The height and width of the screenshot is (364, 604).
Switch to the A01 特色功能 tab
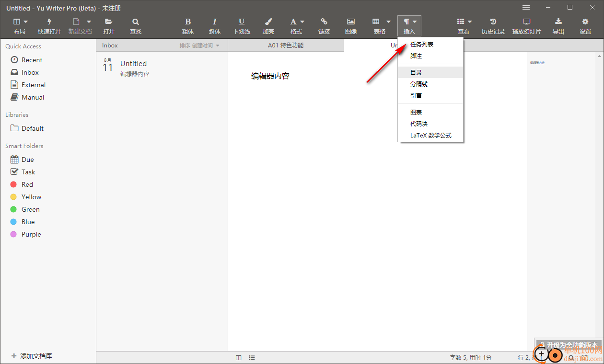(286, 45)
